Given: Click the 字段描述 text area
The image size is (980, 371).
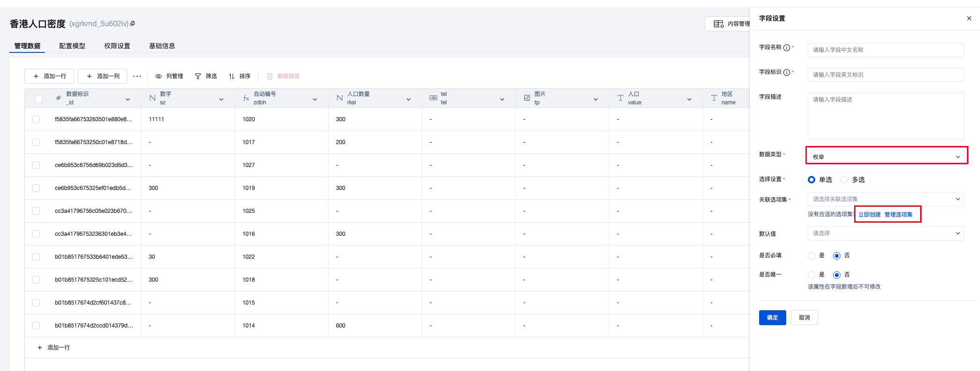Looking at the screenshot, I should tap(885, 116).
